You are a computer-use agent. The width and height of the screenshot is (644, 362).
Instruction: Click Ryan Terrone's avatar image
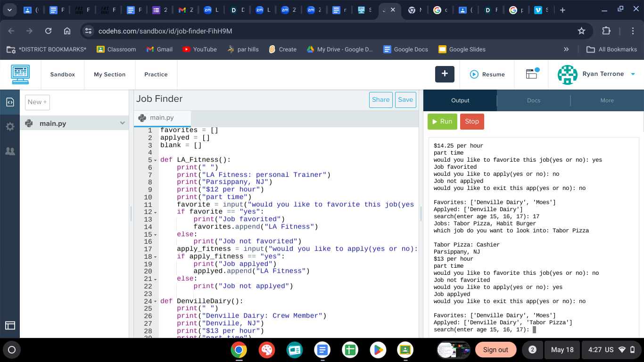point(567,74)
